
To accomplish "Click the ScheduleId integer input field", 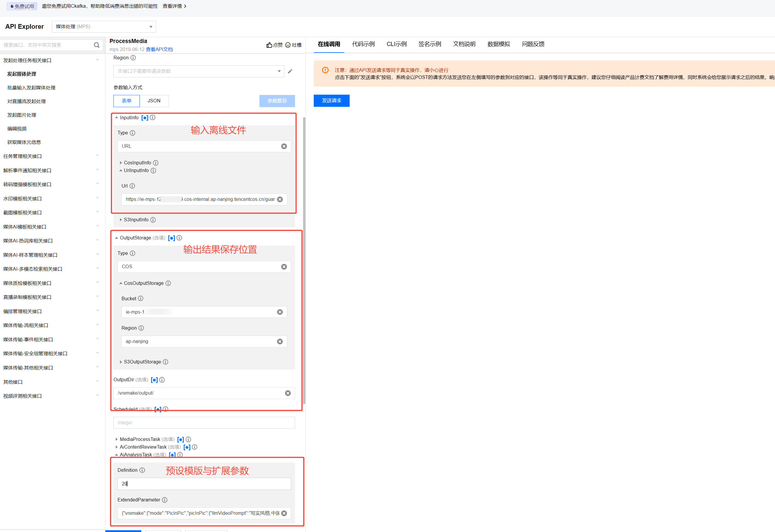I will 204,423.
